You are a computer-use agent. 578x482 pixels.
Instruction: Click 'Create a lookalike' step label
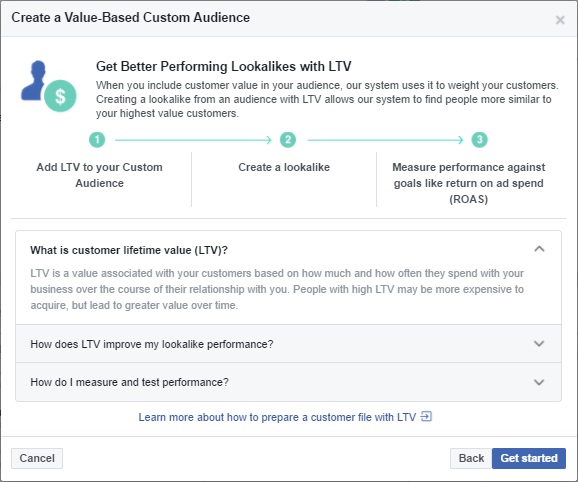pos(284,167)
